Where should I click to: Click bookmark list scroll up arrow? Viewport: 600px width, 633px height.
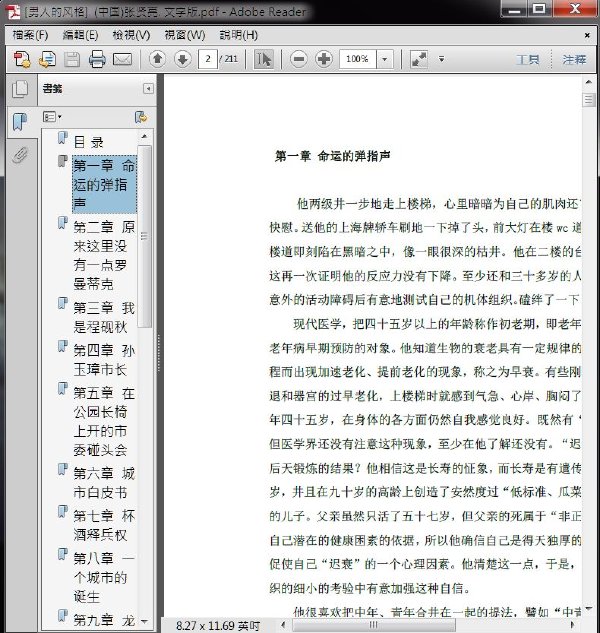[144, 137]
